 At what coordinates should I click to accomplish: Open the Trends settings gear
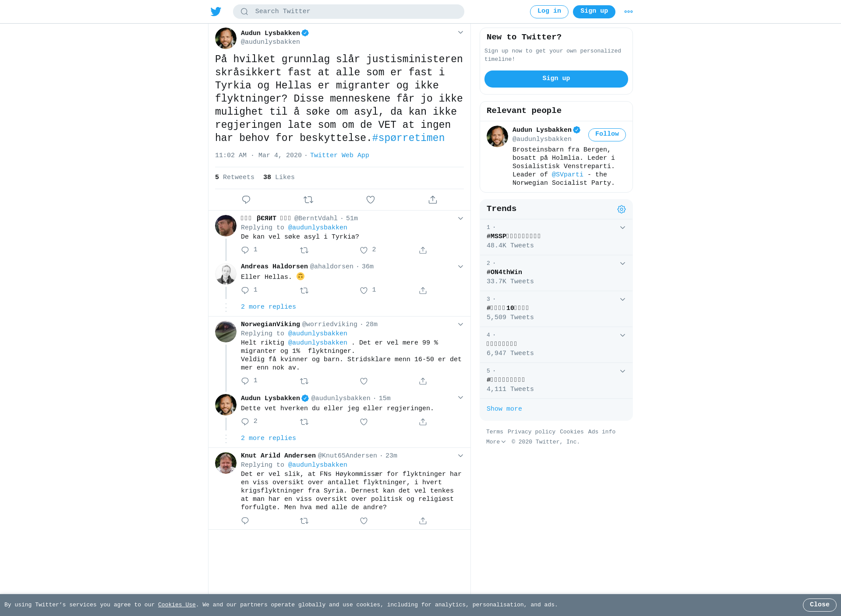(622, 209)
